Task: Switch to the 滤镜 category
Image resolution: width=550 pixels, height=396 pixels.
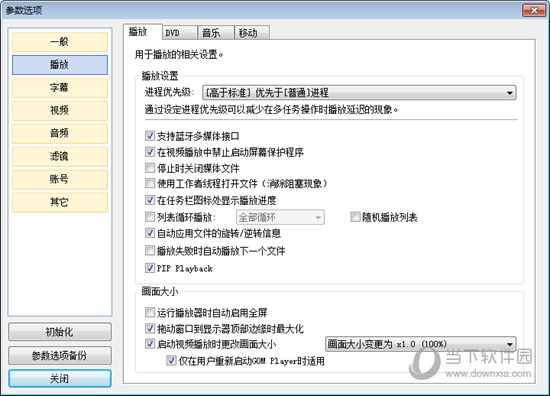Action: click(60, 156)
